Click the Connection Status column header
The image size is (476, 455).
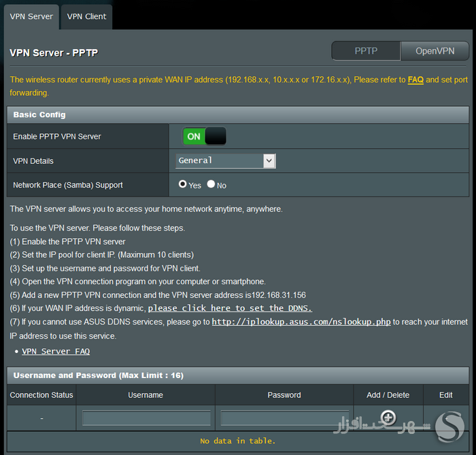(x=41, y=395)
